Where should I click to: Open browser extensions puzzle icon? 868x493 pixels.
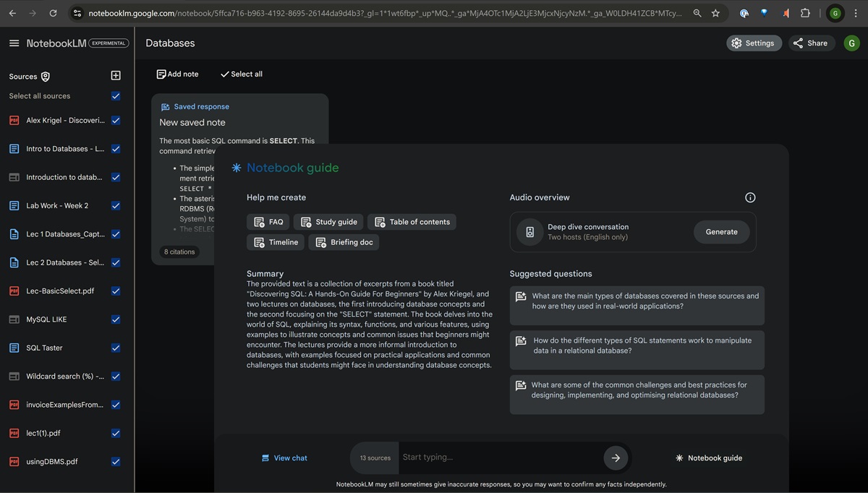[x=805, y=13]
